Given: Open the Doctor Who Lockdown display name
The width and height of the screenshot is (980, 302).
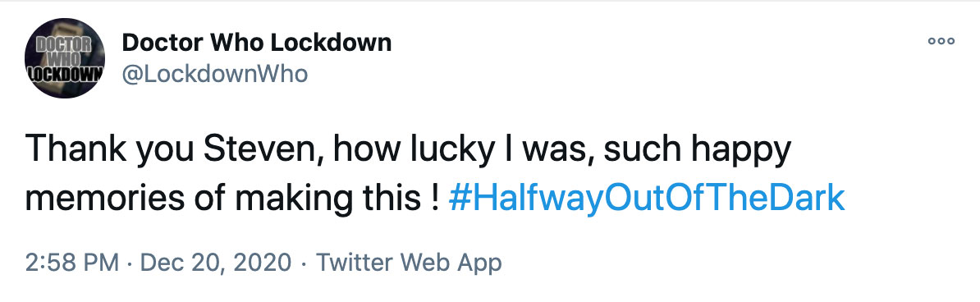Looking at the screenshot, I should pyautogui.click(x=257, y=43).
